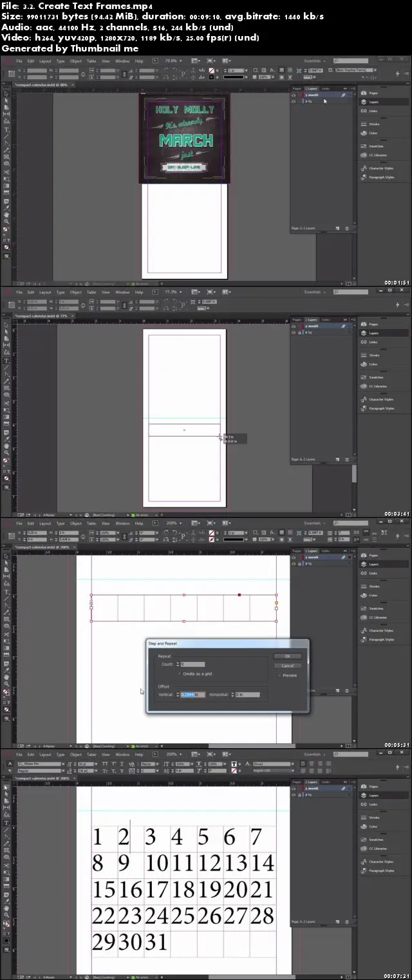Open File menu in the 00:01:51 frame
The image size is (412, 980).
19,61
